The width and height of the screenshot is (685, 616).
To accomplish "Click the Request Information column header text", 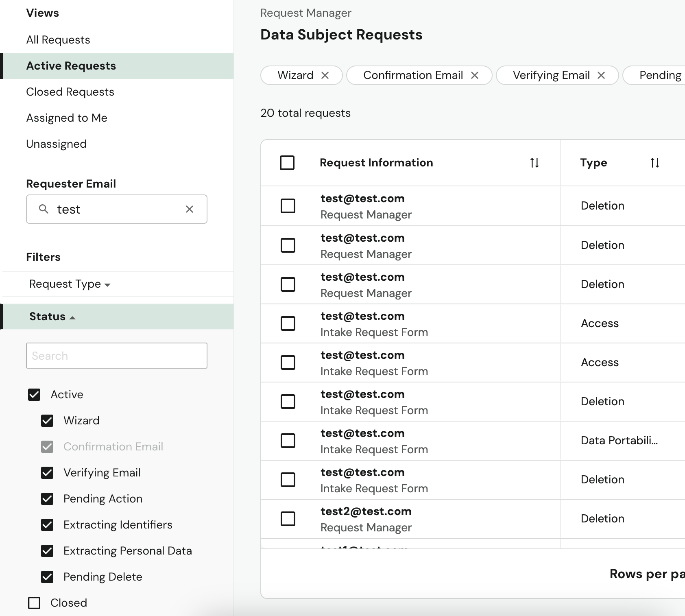I will [376, 163].
